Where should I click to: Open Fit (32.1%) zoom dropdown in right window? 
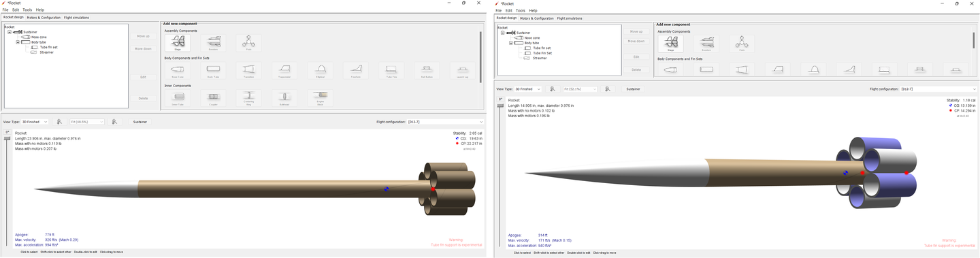[x=580, y=89]
